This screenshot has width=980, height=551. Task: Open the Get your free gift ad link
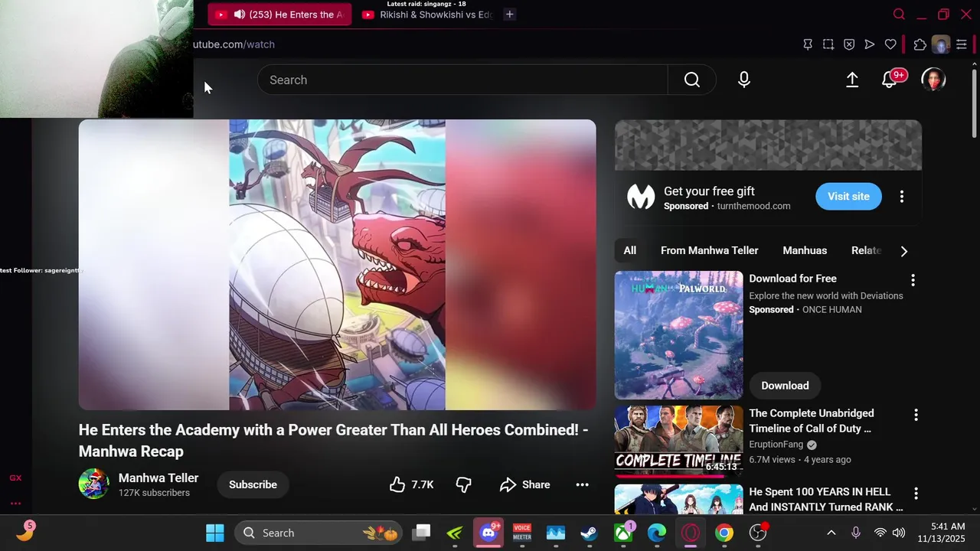709,191
